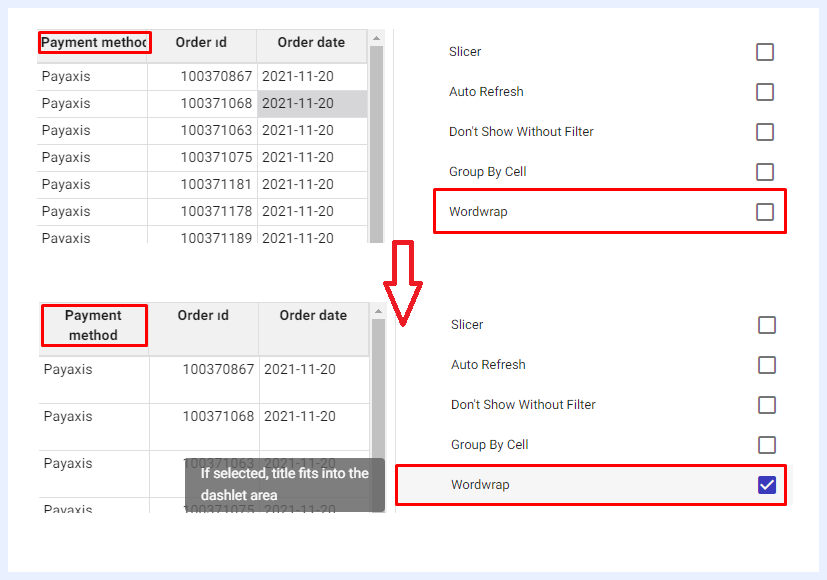This screenshot has height=580, width=827.
Task: Tick Slicer checkbox in the upper options panel
Action: click(x=765, y=52)
